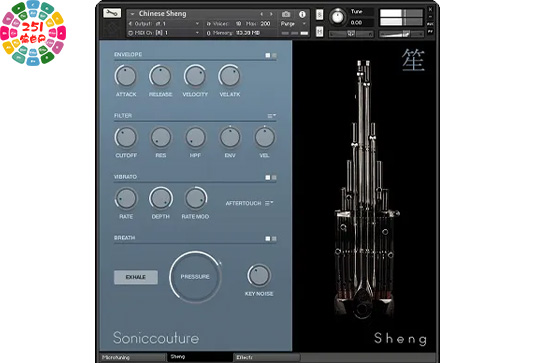The width and height of the screenshot is (535, 363).
Task: Click the RELEASE knob
Action: click(160, 76)
